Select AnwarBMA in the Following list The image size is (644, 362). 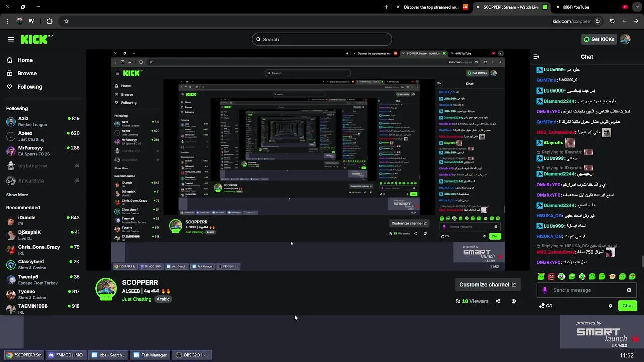click(43, 180)
